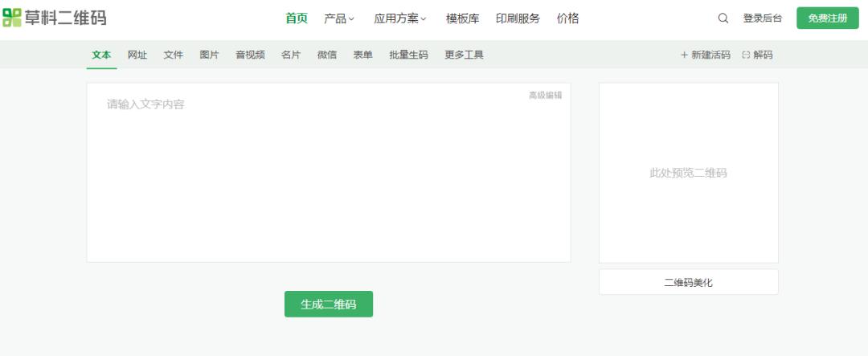Click the 草料二维码 logo icon
Viewport: 868px width, 356px height.
point(11,18)
